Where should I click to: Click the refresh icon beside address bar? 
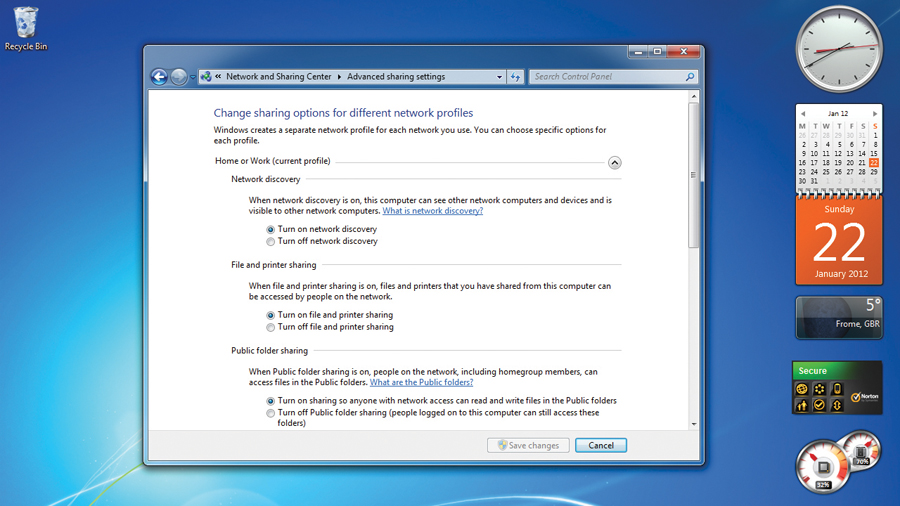515,76
